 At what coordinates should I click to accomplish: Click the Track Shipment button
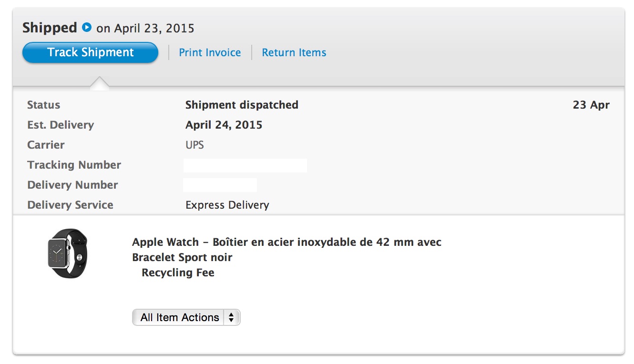coord(90,52)
